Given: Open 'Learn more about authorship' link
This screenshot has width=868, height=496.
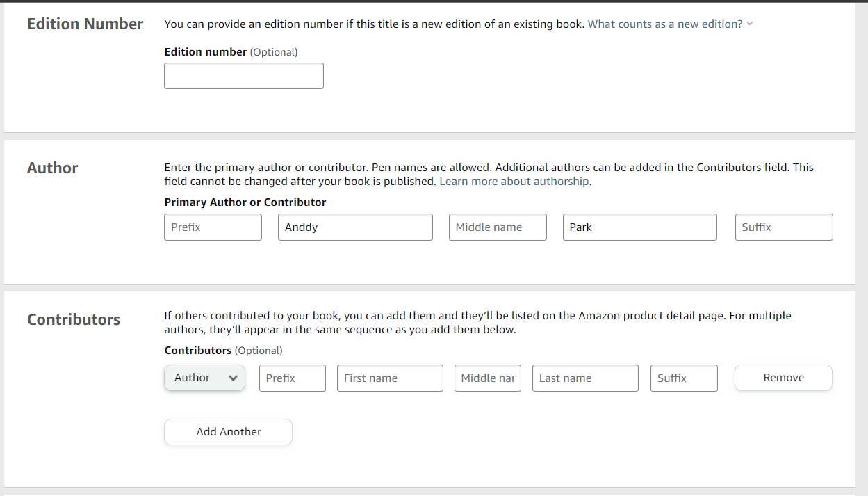Looking at the screenshot, I should click(x=514, y=182).
